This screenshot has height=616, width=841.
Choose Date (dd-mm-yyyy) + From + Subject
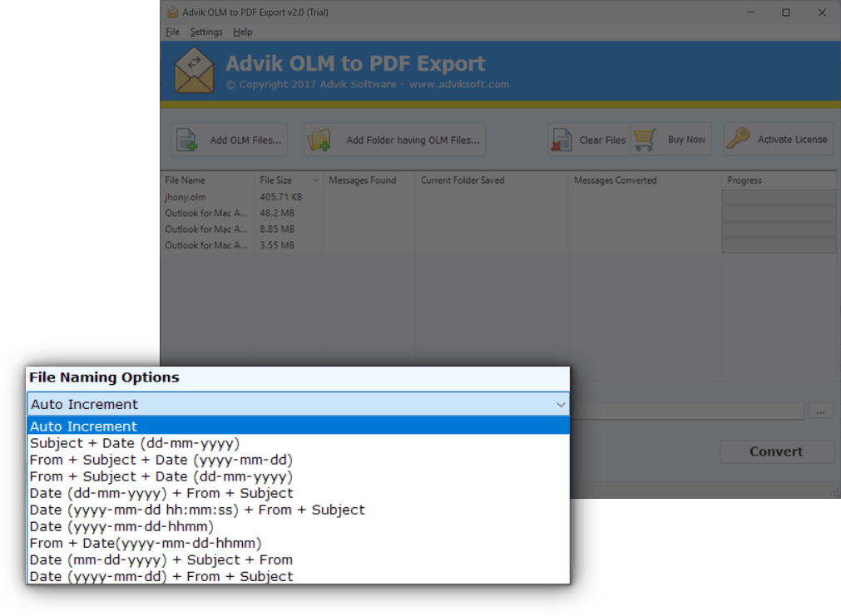(x=298, y=493)
